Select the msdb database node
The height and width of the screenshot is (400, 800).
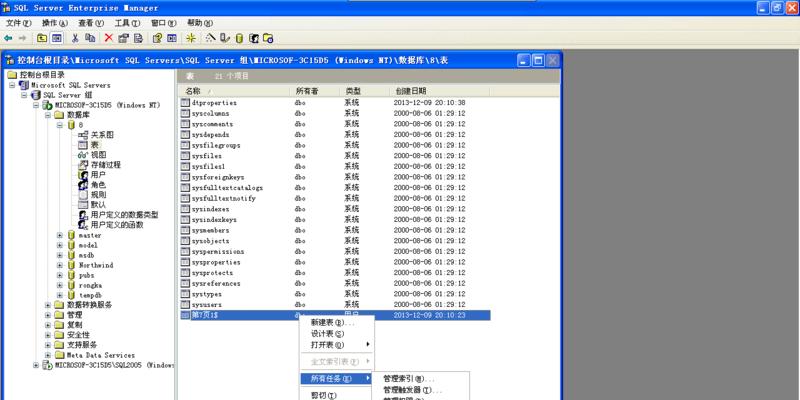click(87, 255)
